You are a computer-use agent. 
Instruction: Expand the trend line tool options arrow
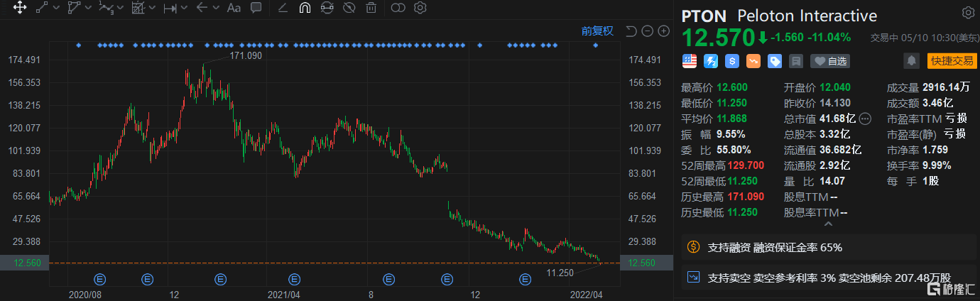[x=56, y=9]
